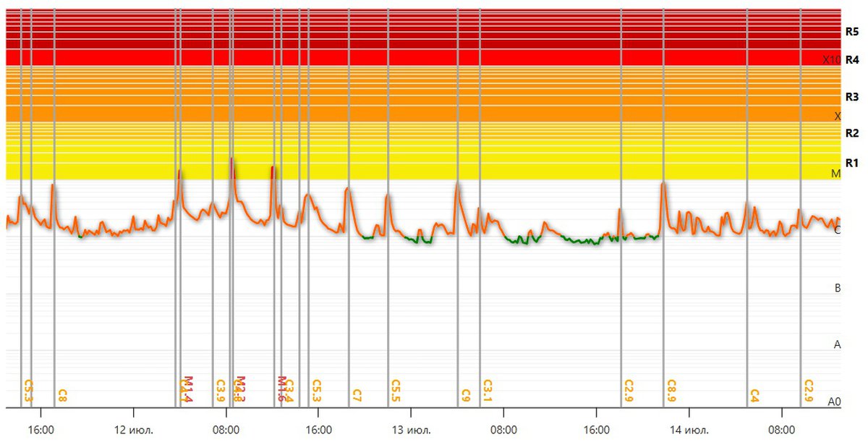Click the R2 level label
Screen dimensions: 868x445
coord(851,133)
